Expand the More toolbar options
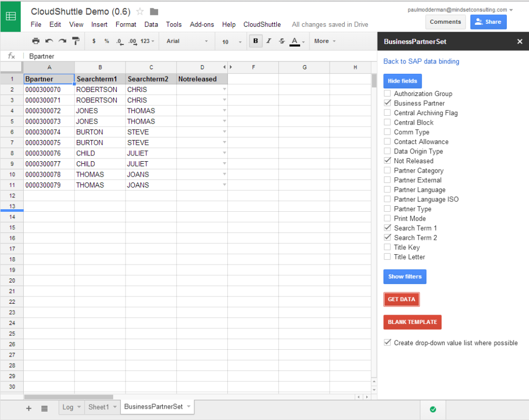Image resolution: width=529 pixels, height=420 pixels. pos(325,41)
